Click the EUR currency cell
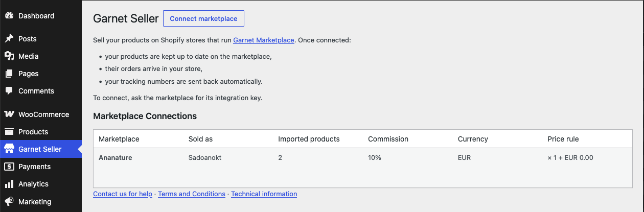This screenshot has width=644, height=212. pyautogui.click(x=464, y=158)
